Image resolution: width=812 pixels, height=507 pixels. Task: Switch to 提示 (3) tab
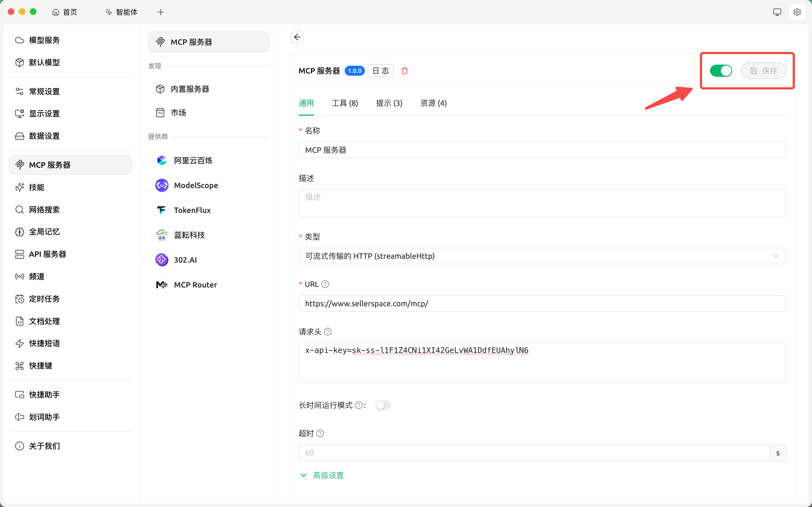point(389,103)
